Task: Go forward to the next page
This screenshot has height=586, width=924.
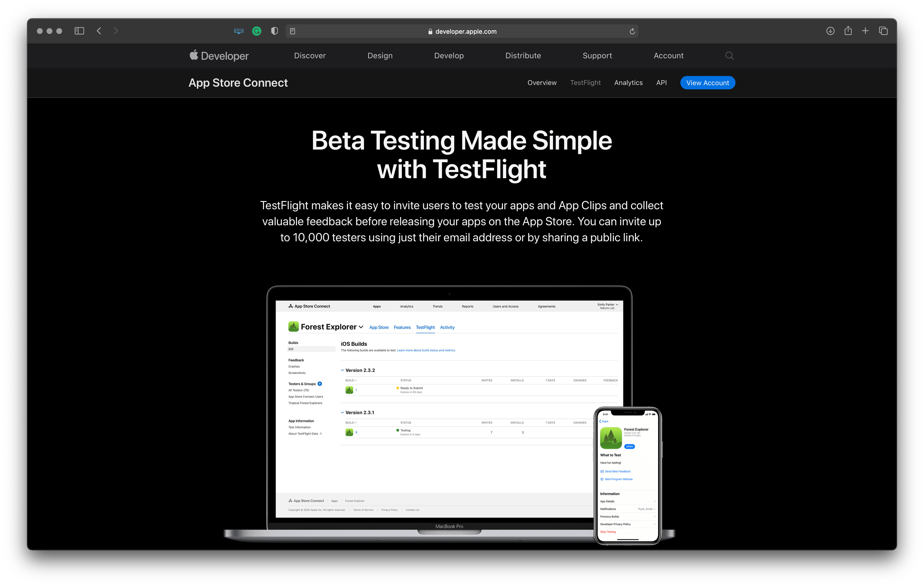Action: [x=116, y=31]
